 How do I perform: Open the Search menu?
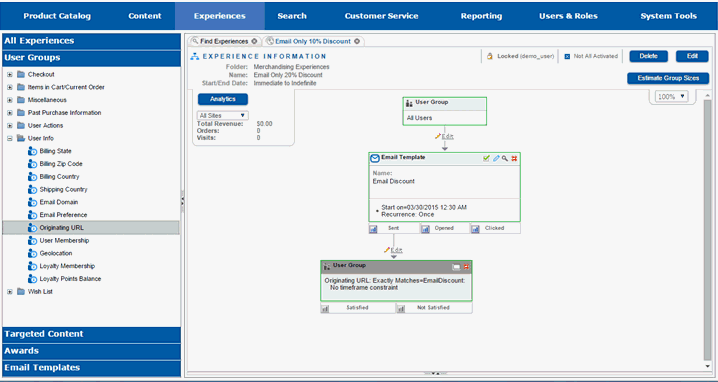tap(292, 16)
